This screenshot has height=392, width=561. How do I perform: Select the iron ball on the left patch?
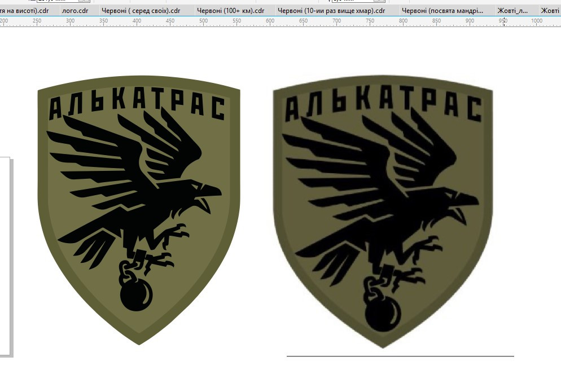137,295
